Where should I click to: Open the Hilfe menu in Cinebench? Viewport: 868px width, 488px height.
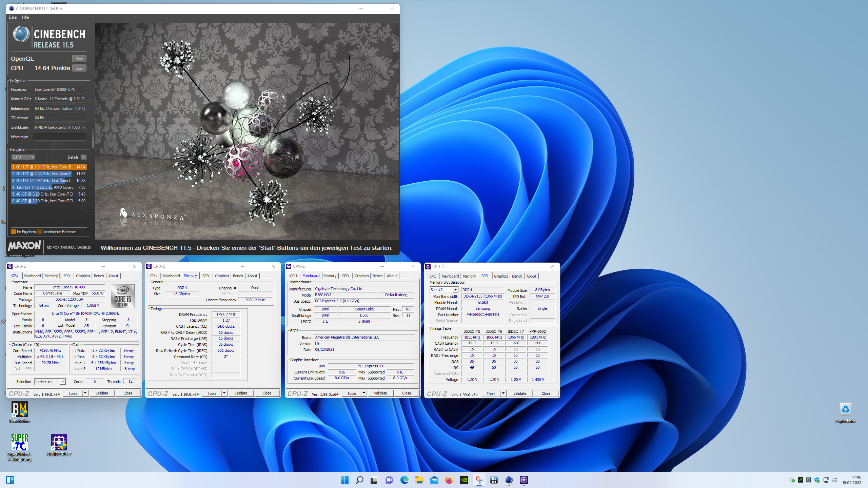click(x=25, y=17)
